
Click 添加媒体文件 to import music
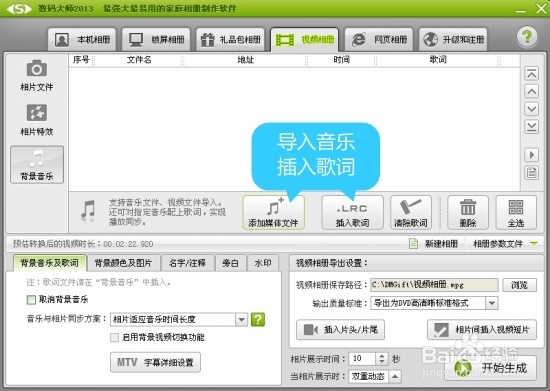[273, 213]
